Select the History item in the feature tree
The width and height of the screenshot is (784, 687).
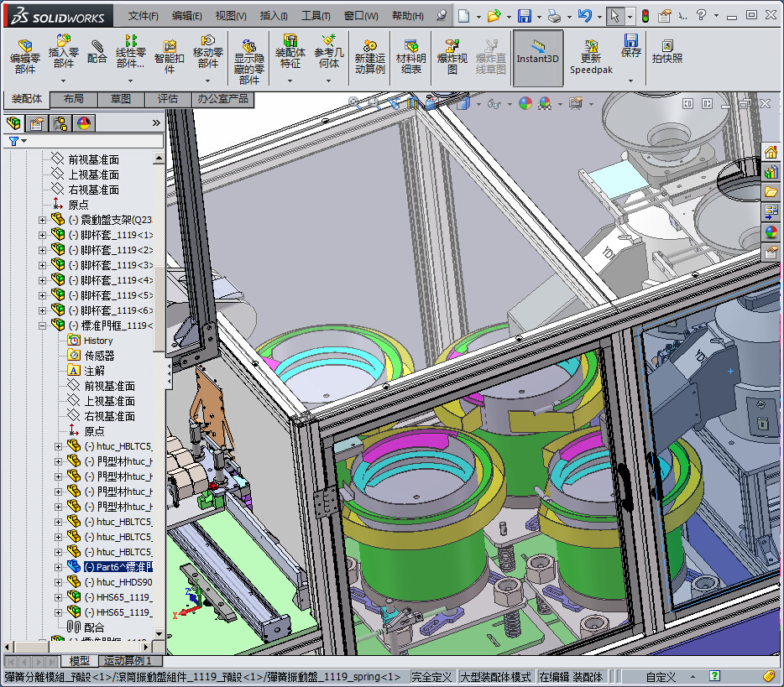pyautogui.click(x=97, y=341)
